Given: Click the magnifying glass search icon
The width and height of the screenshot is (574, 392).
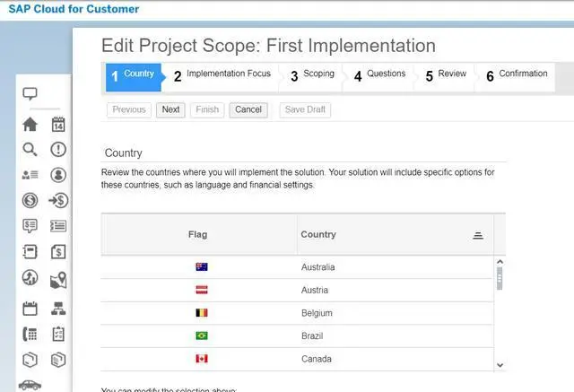Looking at the screenshot, I should 30,149.
